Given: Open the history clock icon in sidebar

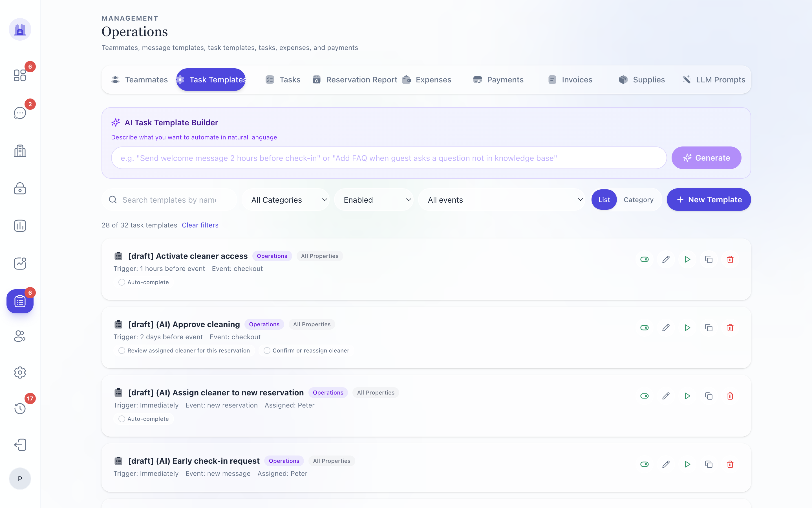Looking at the screenshot, I should (20, 409).
